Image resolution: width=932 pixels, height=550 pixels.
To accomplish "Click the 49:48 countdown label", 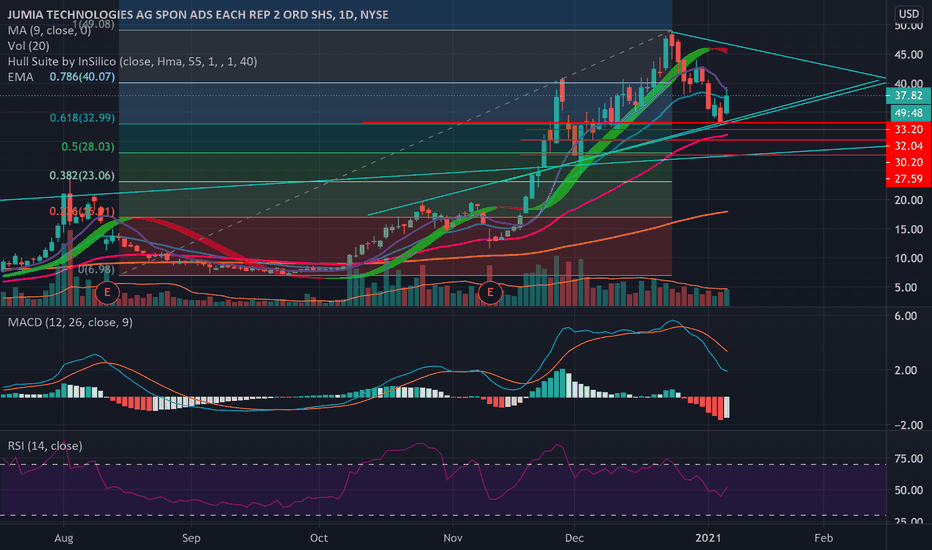I will pos(908,113).
